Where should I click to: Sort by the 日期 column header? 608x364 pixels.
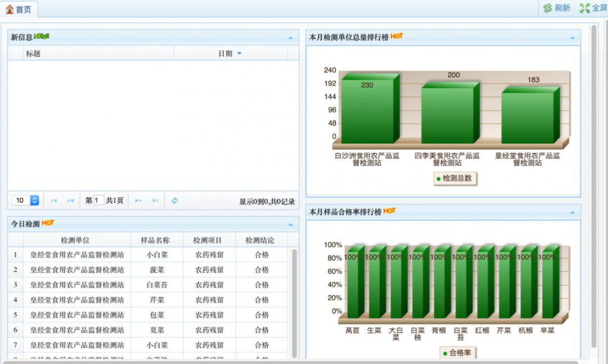tap(231, 53)
